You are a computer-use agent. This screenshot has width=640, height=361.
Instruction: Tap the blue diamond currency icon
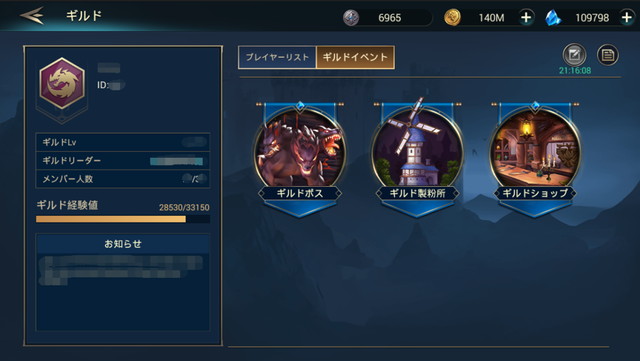click(553, 18)
